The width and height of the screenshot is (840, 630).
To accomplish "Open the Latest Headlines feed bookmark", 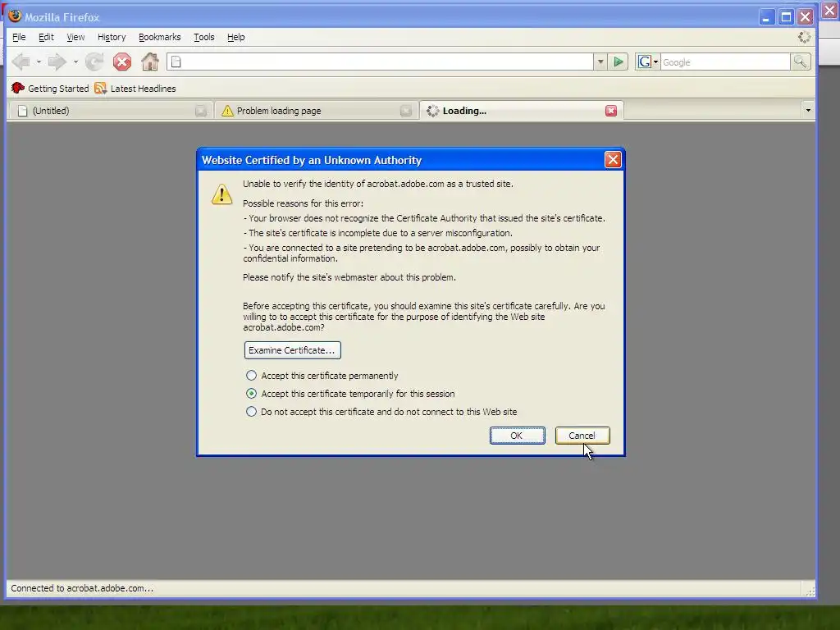I will [x=135, y=89].
